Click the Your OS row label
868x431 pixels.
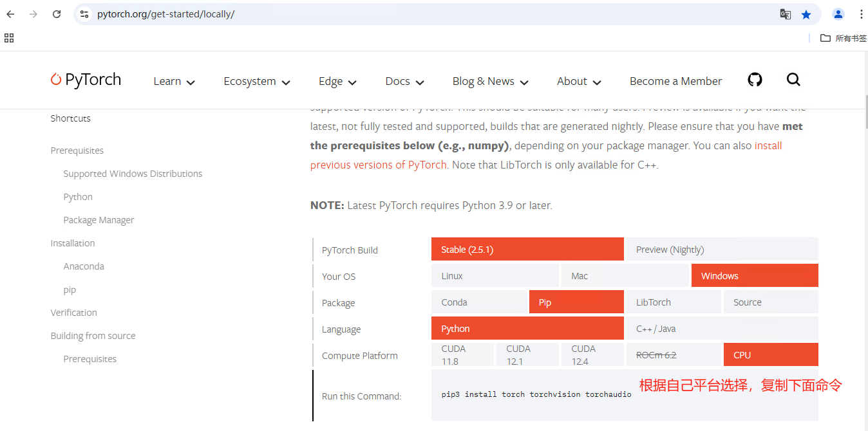point(339,277)
